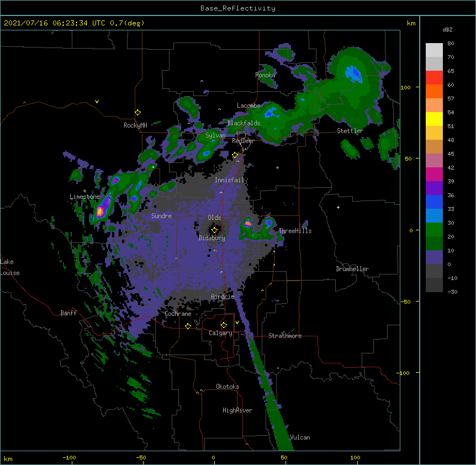Click the storm cell core west of ThreeHills

coord(248,224)
